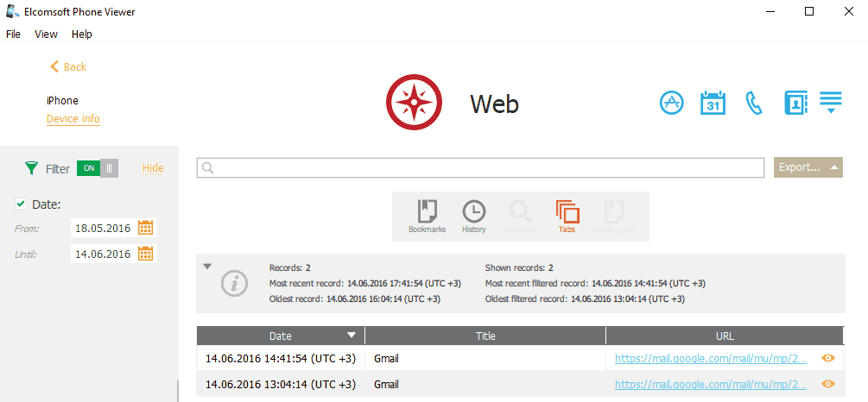Click eye icon for 14:41:54 Gmail record
The width and height of the screenshot is (868, 402).
828,358
